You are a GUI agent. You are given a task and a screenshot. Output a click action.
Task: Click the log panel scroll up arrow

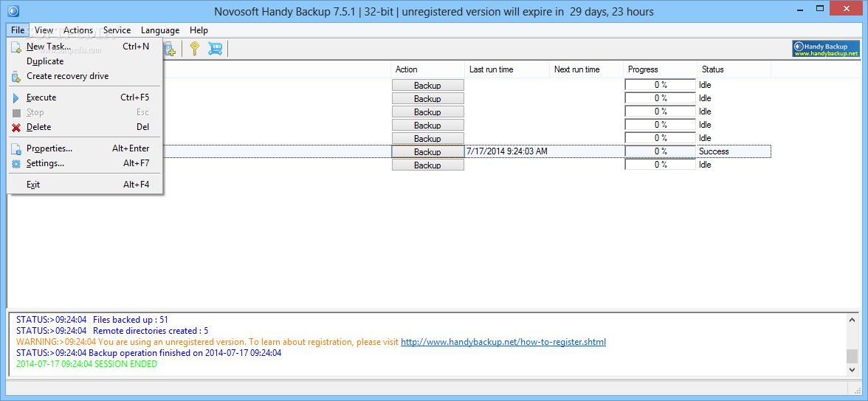(852, 320)
